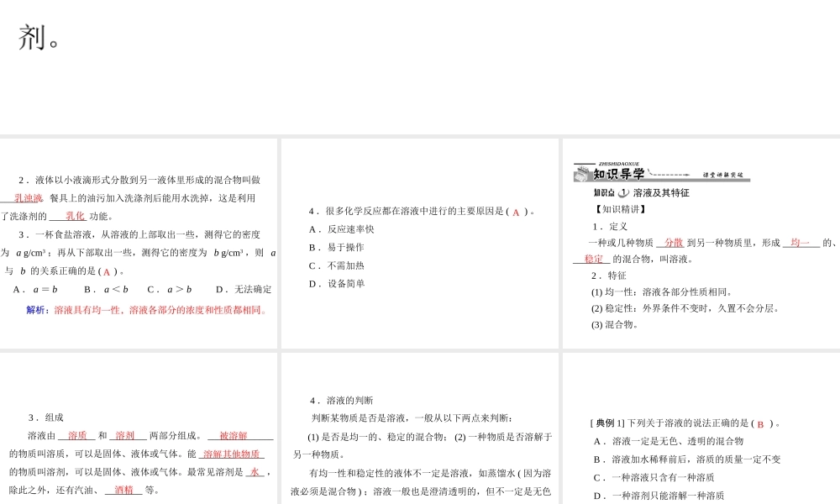Click option C. 不需加热

click(x=337, y=265)
